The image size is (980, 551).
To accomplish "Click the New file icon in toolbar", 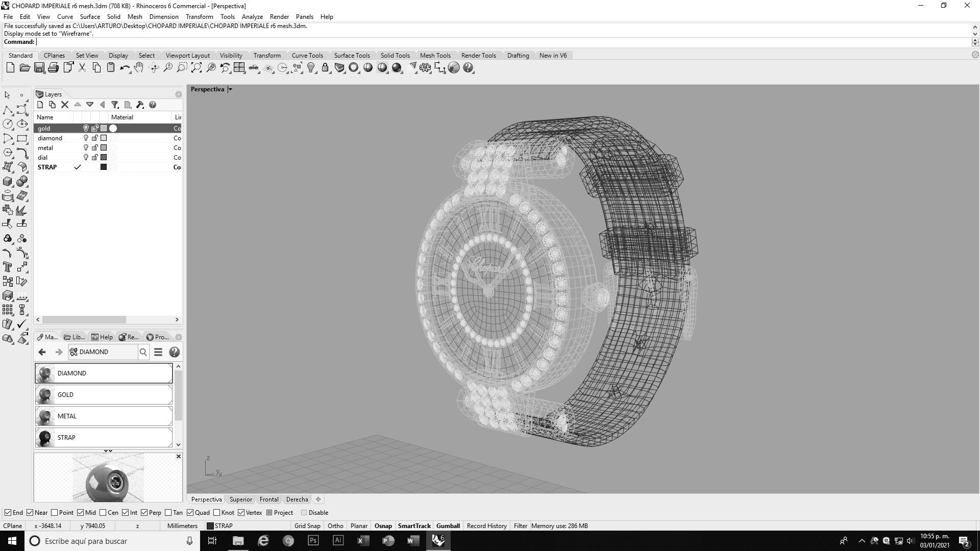I will (x=10, y=67).
